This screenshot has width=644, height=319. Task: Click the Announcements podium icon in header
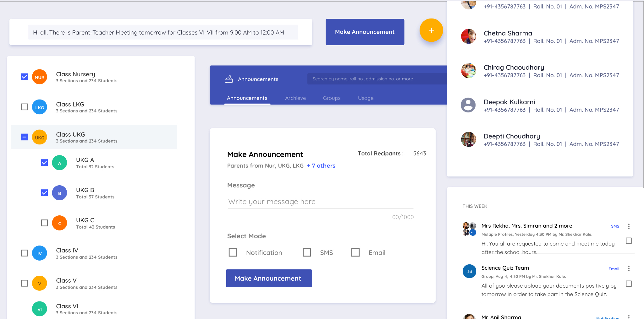click(x=229, y=79)
